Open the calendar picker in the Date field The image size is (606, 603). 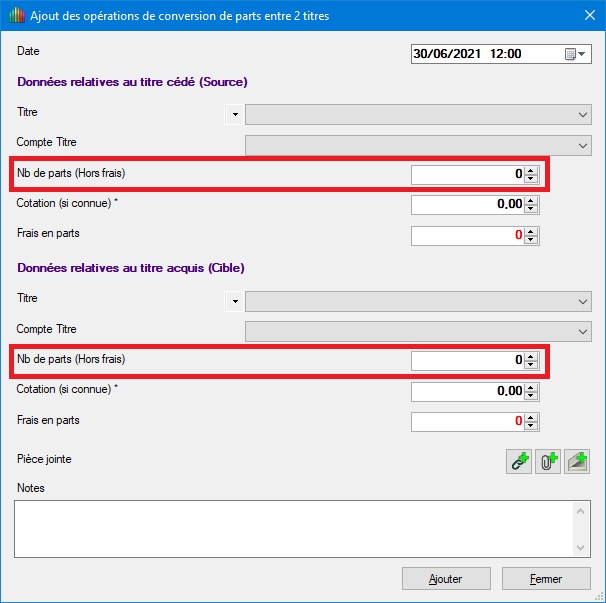(576, 54)
